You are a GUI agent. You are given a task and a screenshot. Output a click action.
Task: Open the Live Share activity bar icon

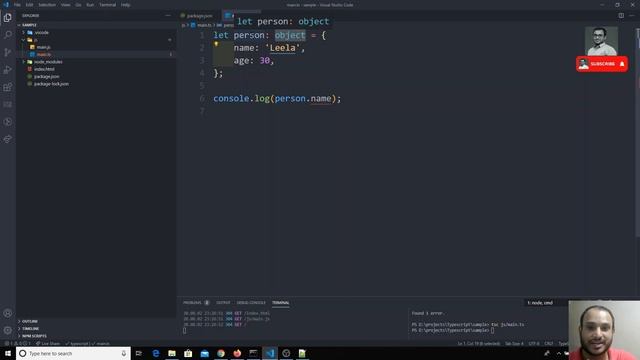click(x=7, y=139)
